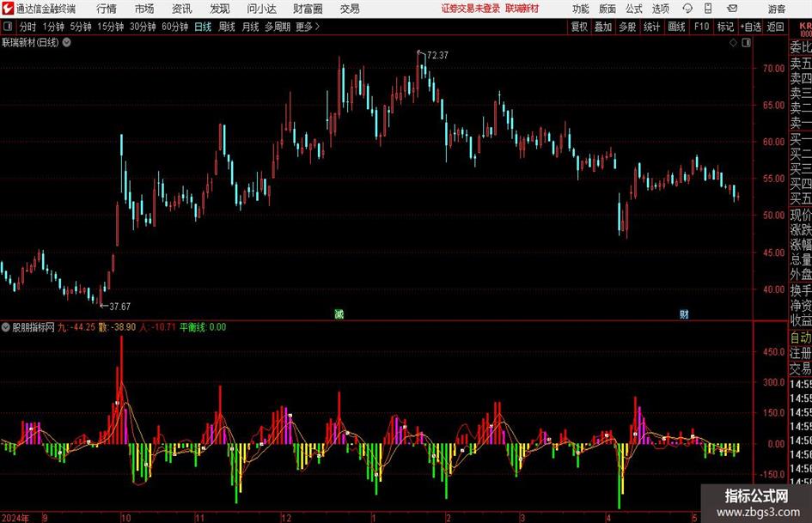812x523 pixels.
Task: Click the 画线 drawing button
Action: click(x=677, y=27)
